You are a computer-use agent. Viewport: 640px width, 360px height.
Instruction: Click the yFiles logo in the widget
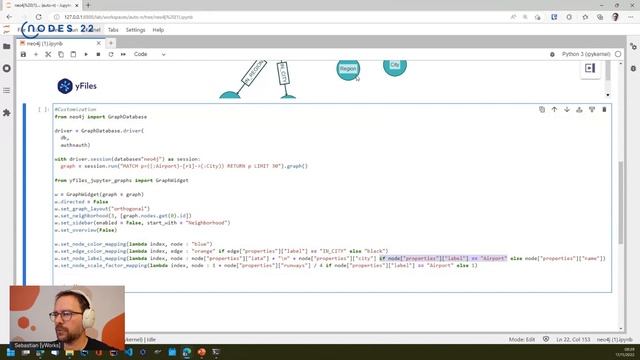coord(77,86)
